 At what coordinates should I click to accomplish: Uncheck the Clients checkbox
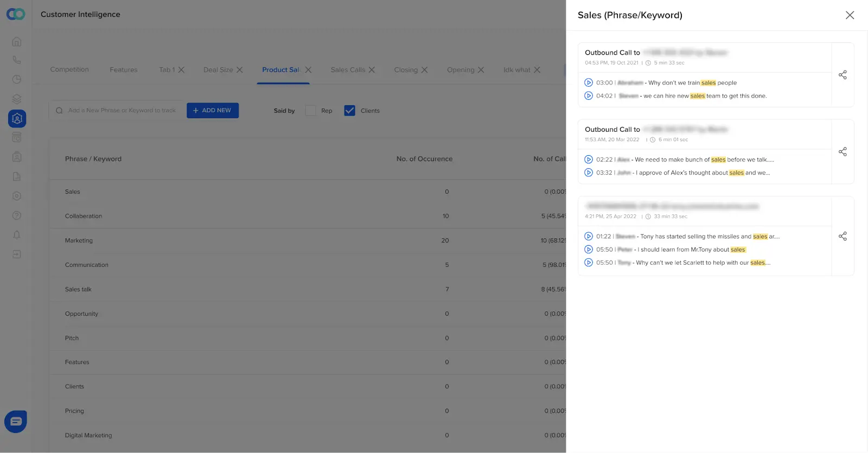coord(350,111)
